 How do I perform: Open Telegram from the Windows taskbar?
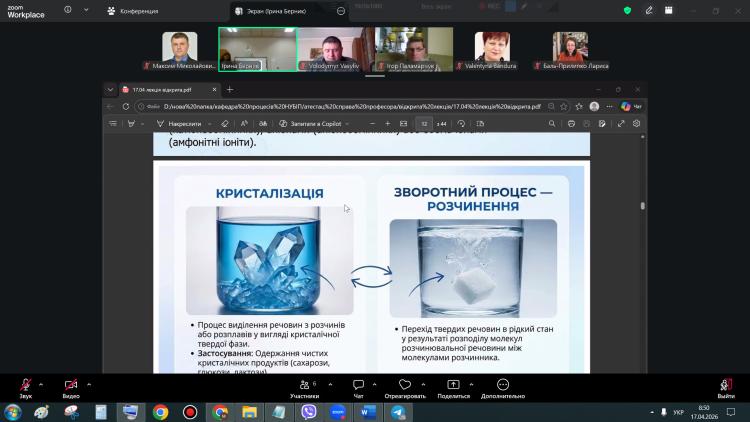point(398,412)
